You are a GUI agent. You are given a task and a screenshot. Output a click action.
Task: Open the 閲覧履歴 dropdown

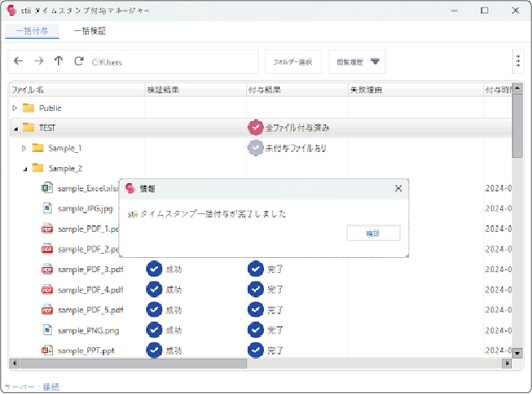pos(356,61)
